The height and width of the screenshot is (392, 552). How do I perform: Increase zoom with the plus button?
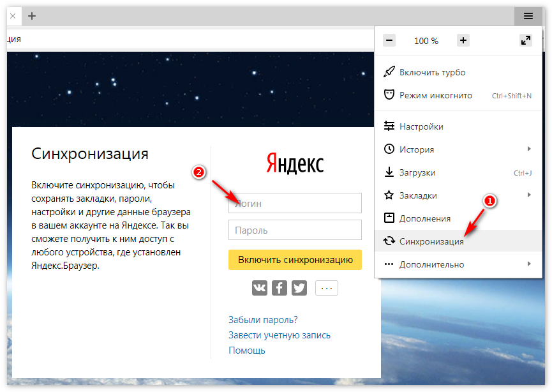pyautogui.click(x=463, y=40)
